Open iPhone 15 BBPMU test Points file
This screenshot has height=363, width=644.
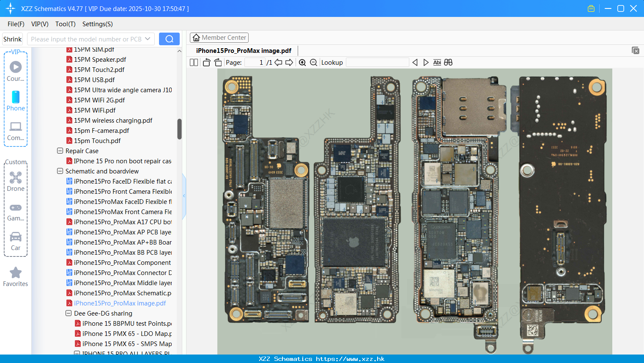click(x=127, y=323)
